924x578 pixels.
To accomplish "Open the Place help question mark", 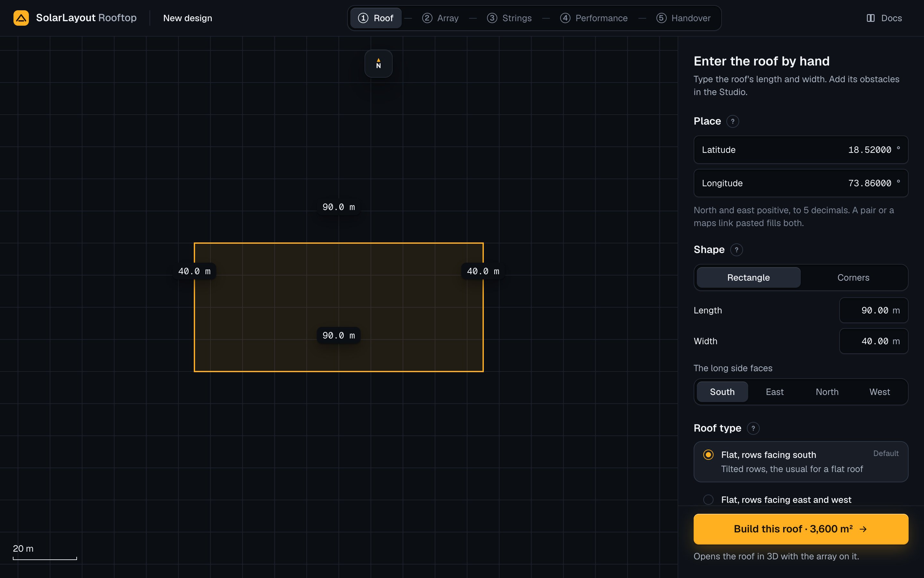I will [732, 121].
